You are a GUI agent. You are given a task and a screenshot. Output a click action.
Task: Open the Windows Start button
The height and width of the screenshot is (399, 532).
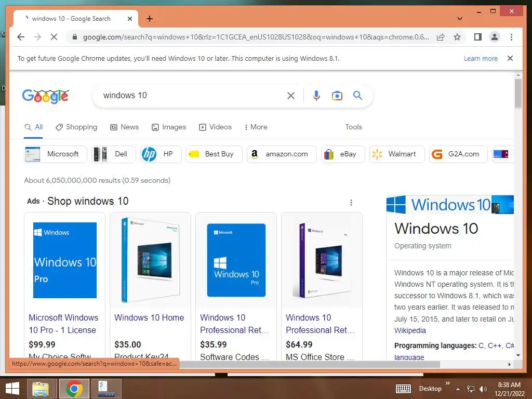(x=12, y=389)
